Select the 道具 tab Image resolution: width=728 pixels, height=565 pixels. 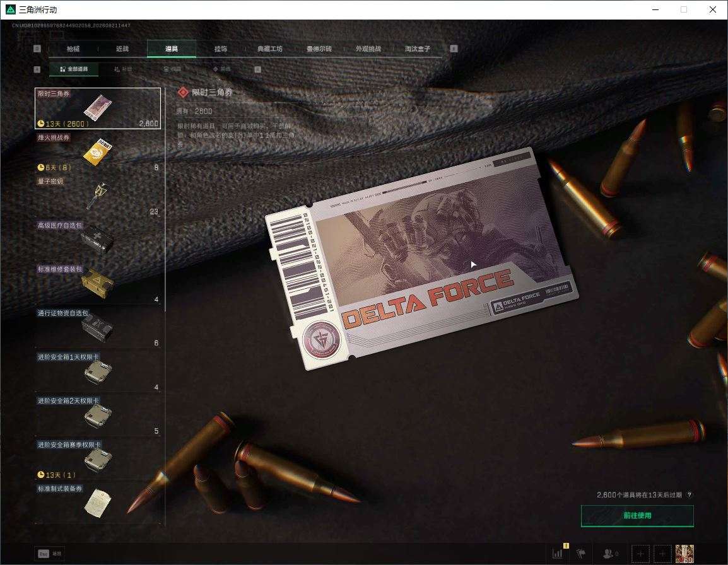tap(172, 49)
